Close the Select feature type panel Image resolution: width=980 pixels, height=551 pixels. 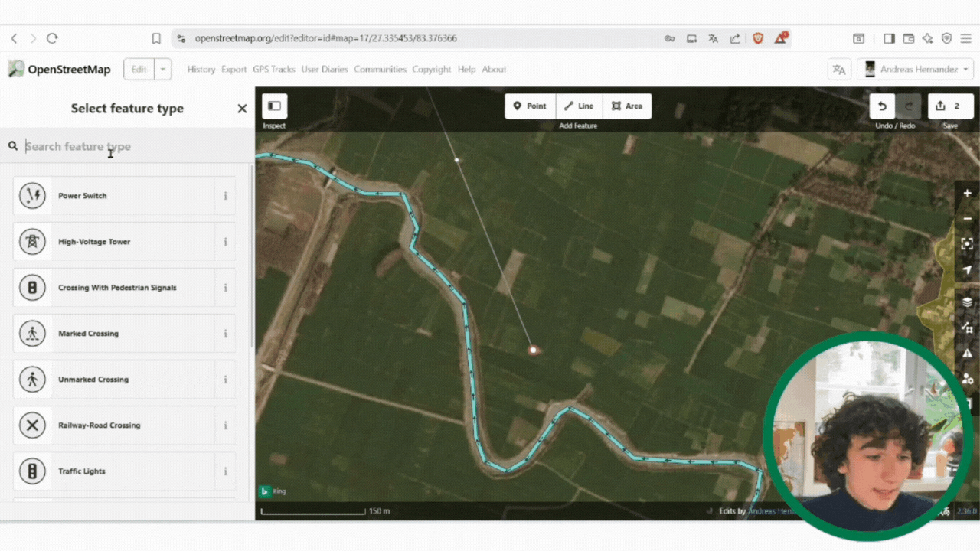point(242,109)
